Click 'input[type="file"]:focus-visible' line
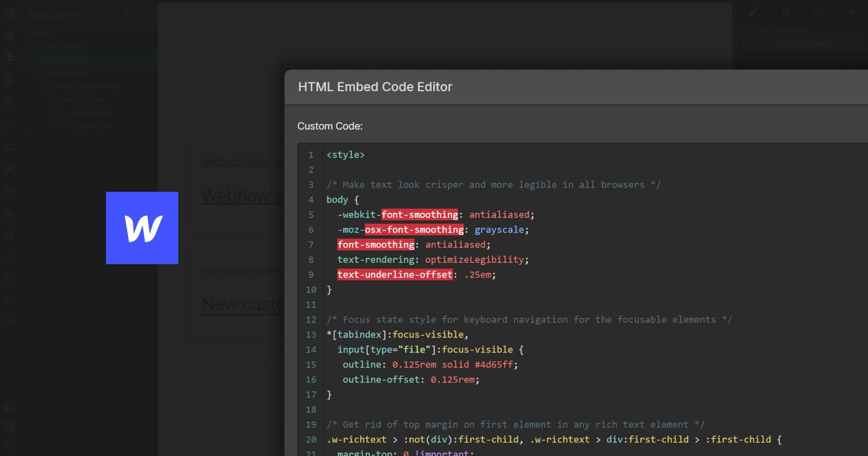The height and width of the screenshot is (456, 868). pyautogui.click(x=431, y=350)
